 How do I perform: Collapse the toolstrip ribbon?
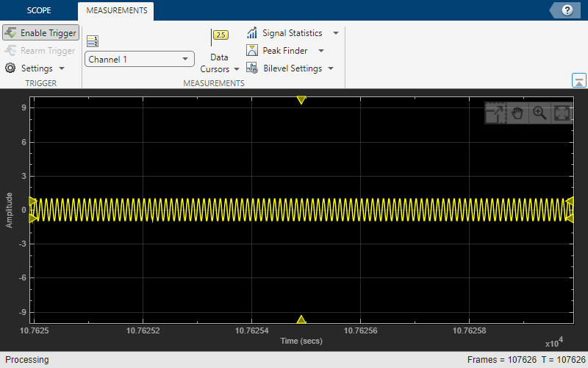coord(578,81)
